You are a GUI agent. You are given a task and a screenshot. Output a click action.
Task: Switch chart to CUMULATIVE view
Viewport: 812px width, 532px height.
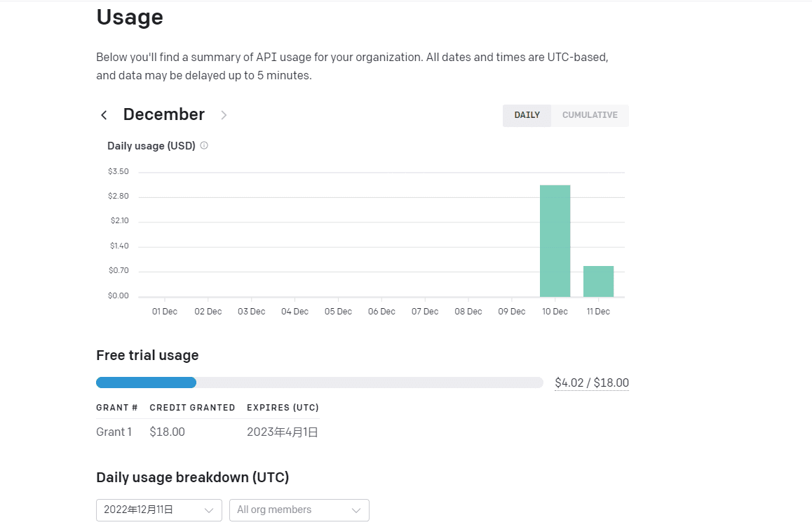coord(590,115)
